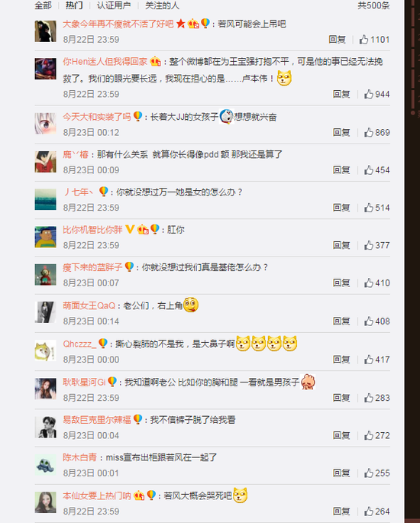Select the 全部 comments tab
Image resolution: width=420 pixels, height=523 pixels.
(x=43, y=5)
